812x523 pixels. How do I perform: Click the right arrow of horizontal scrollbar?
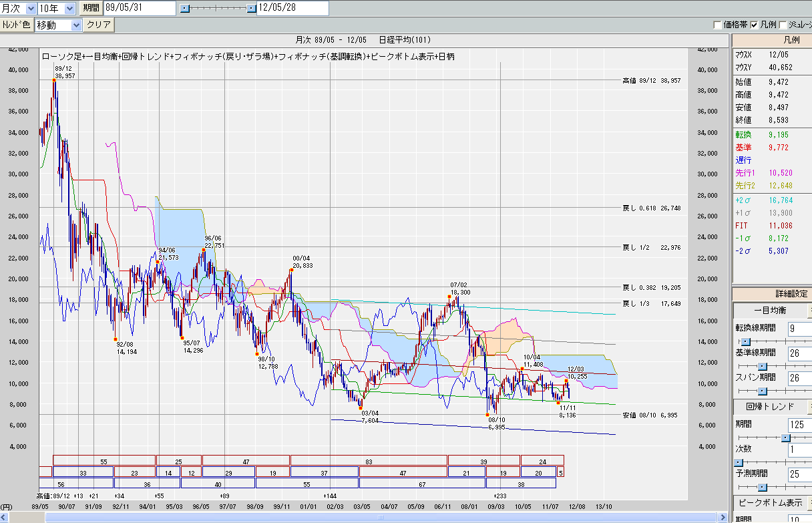pyautogui.click(x=723, y=518)
